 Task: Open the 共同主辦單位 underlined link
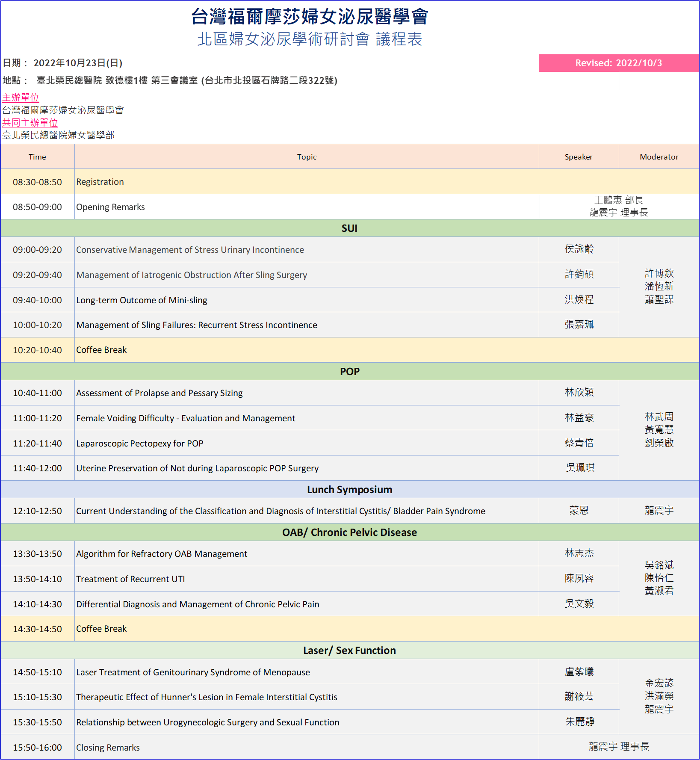pos(30,123)
